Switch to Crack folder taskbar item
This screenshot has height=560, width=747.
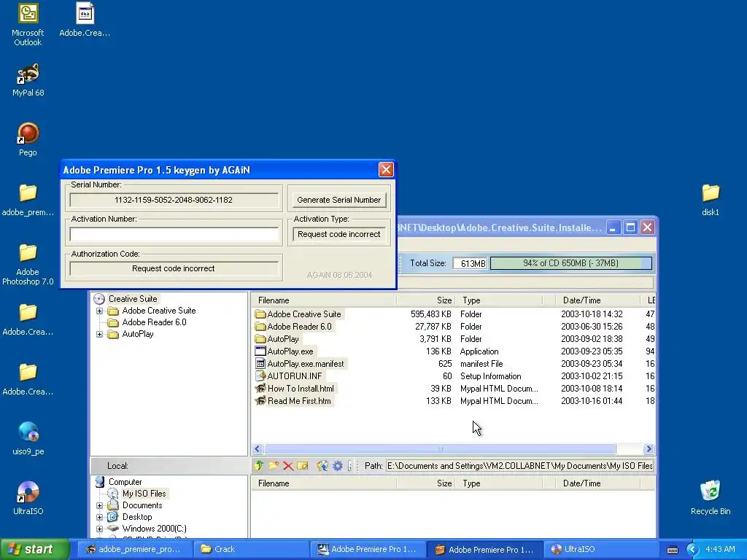pyautogui.click(x=251, y=549)
